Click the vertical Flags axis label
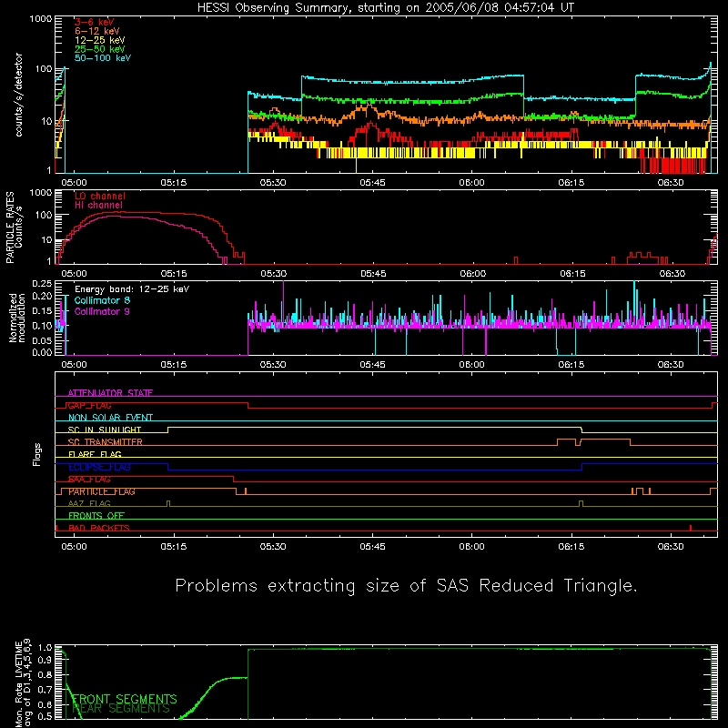 [x=37, y=454]
